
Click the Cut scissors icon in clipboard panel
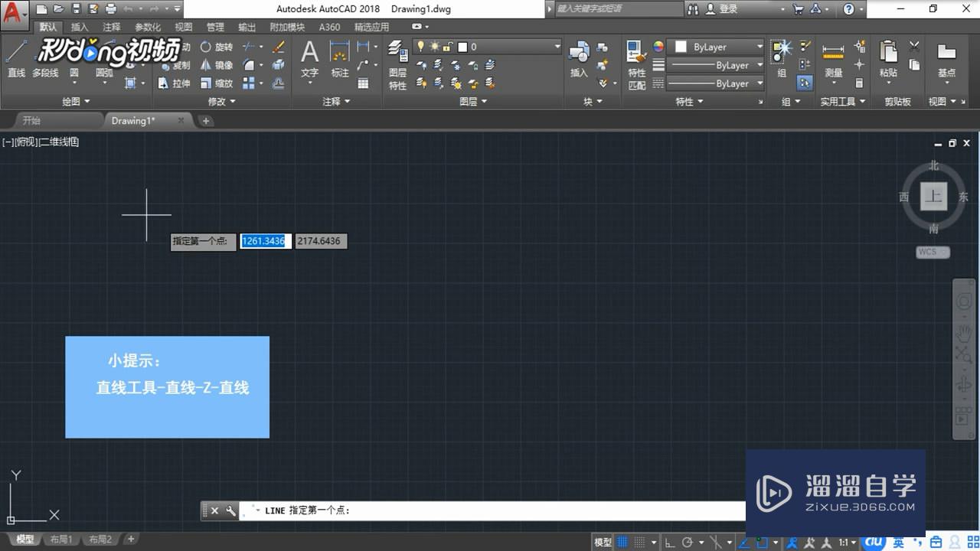point(914,47)
